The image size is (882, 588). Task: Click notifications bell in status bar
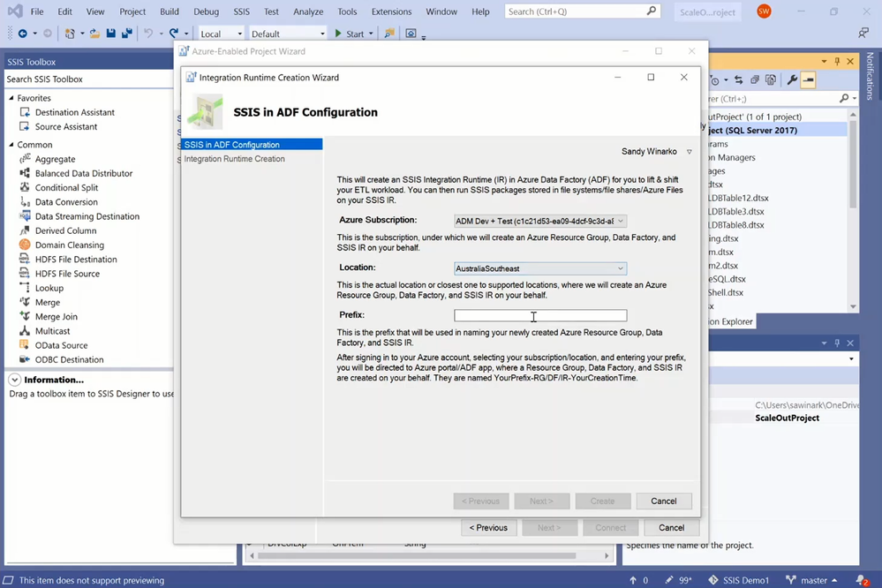(x=861, y=580)
